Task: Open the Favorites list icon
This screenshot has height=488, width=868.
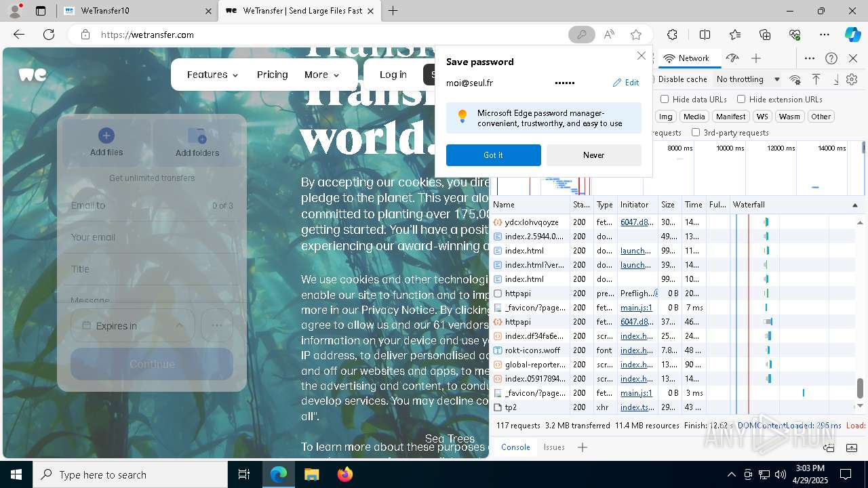Action: click(x=735, y=35)
